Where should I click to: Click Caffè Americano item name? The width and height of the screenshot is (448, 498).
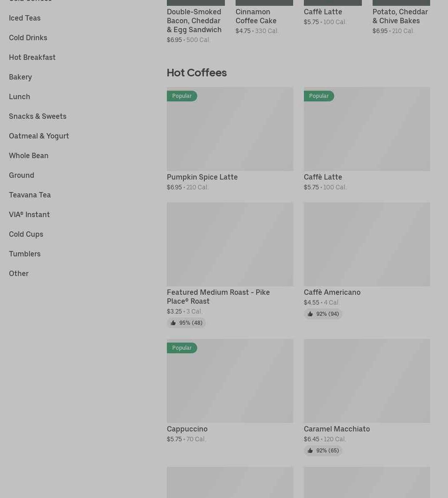click(x=332, y=292)
